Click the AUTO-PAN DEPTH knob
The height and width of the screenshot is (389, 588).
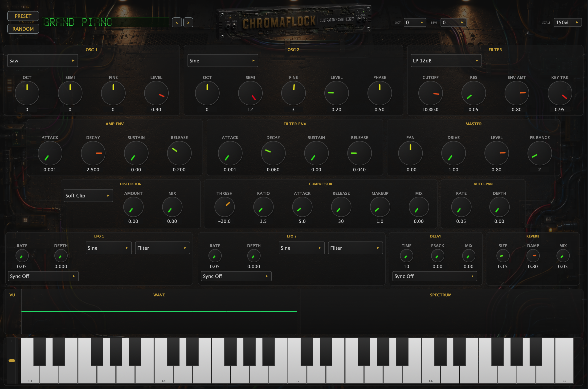[x=499, y=207]
